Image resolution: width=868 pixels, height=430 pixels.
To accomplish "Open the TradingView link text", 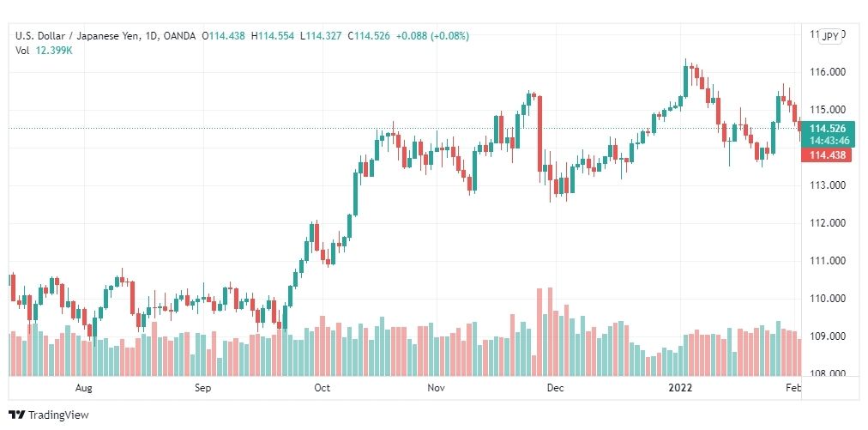I will pyautogui.click(x=58, y=415).
